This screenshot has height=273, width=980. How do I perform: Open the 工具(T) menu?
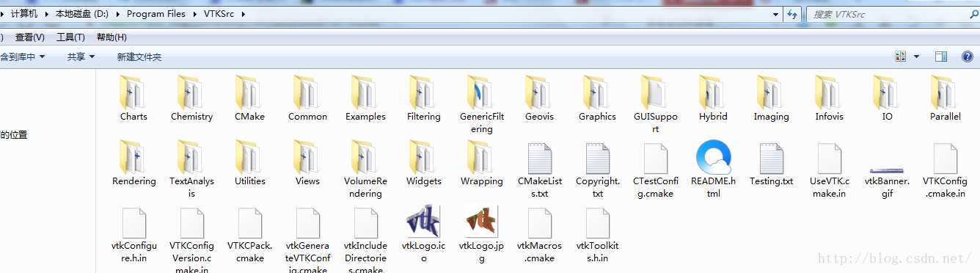(x=70, y=37)
